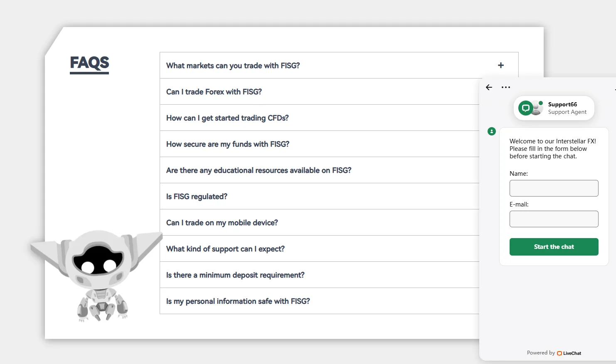Expand "Is my personal information safe" question
The height and width of the screenshot is (364, 616).
[238, 301]
